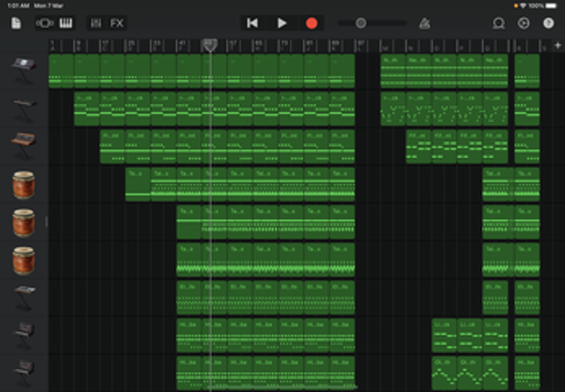Open My Songs browser document icon
The width and height of the screenshot is (565, 392).
point(16,23)
